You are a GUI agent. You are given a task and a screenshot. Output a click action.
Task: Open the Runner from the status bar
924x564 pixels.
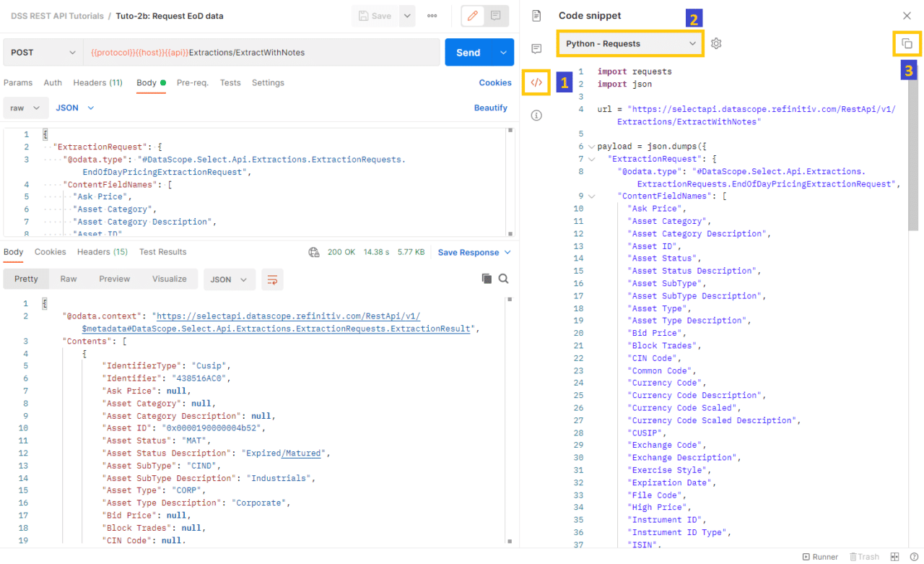tap(821, 557)
